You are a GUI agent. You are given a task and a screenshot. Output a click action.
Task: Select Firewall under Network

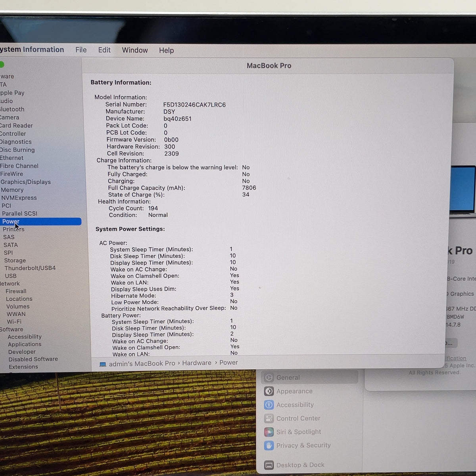[16, 291]
